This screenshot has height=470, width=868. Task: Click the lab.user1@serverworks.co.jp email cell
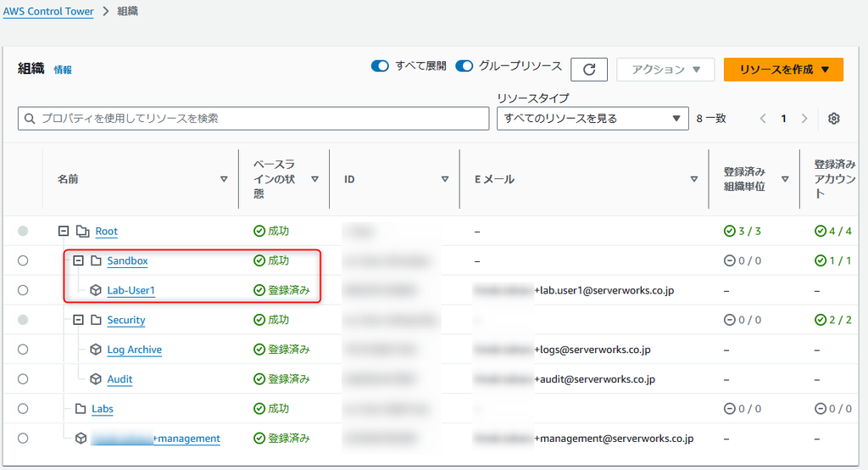(x=574, y=290)
